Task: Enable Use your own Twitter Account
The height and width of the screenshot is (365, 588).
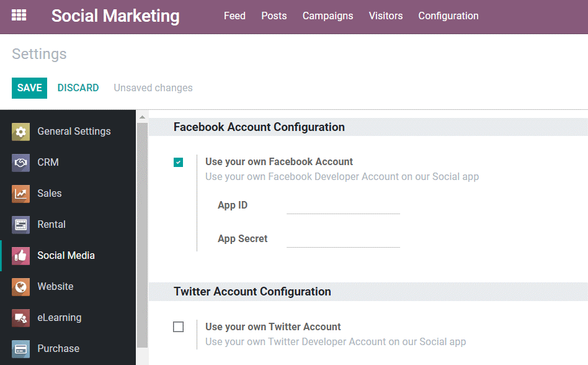Action: click(178, 327)
